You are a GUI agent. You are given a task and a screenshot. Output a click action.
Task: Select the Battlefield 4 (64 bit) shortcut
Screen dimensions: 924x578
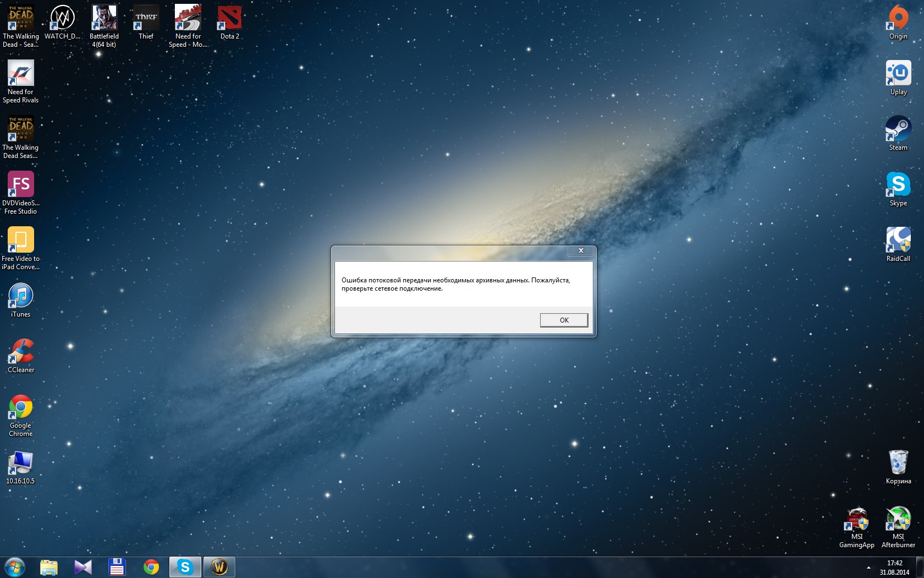[x=104, y=25]
